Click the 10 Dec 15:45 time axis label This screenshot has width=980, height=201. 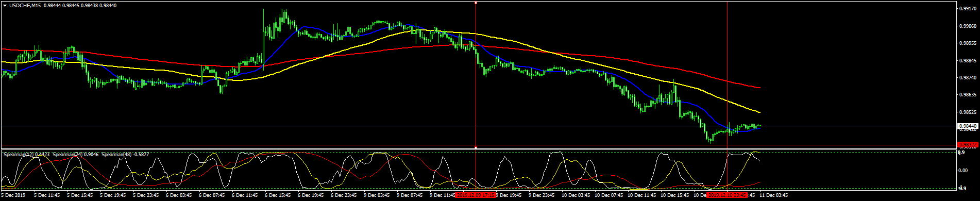pyautogui.click(x=674, y=196)
